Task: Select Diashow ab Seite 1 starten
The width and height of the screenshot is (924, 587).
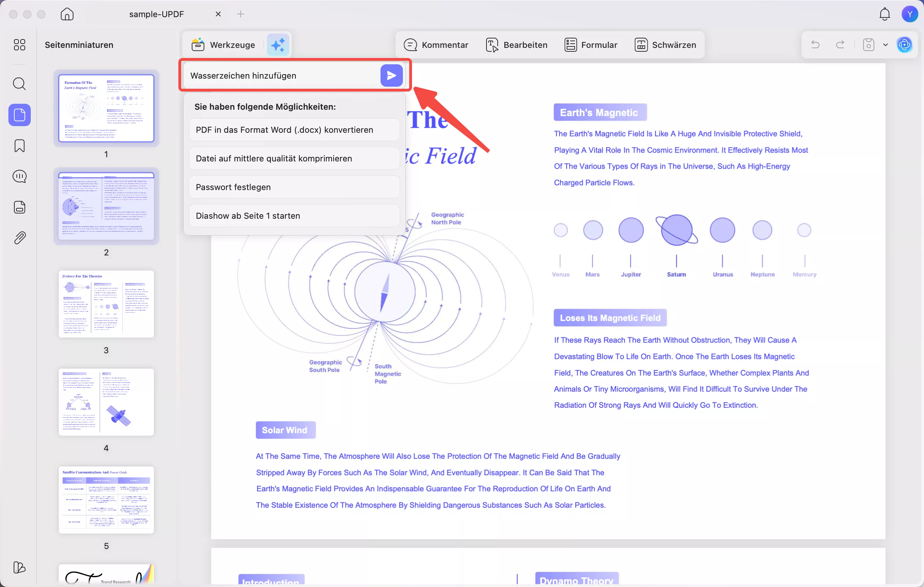Action: coord(294,216)
